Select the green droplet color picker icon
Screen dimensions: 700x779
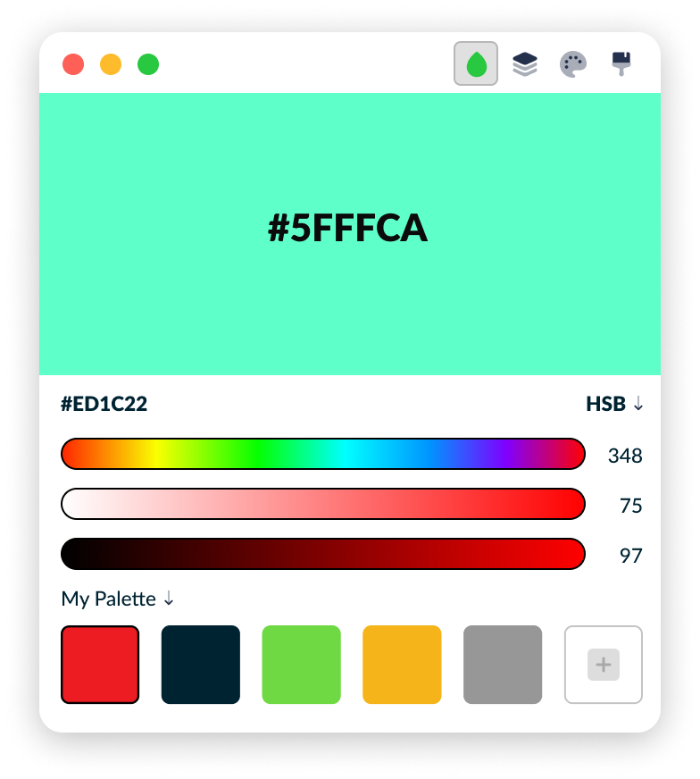(476, 63)
